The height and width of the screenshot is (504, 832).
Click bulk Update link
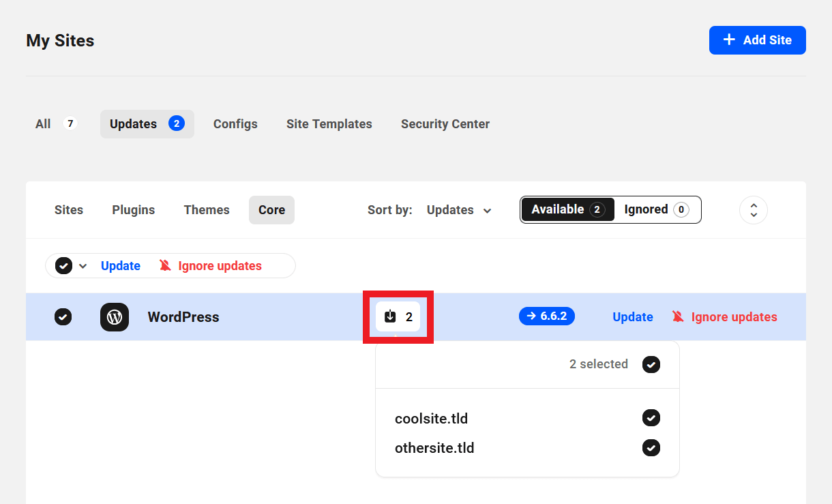click(121, 266)
